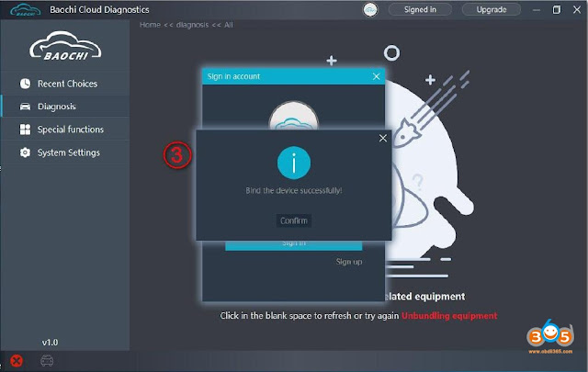Click the Baochi title bar logo icon
The image size is (588, 372).
pyautogui.click(x=26, y=10)
